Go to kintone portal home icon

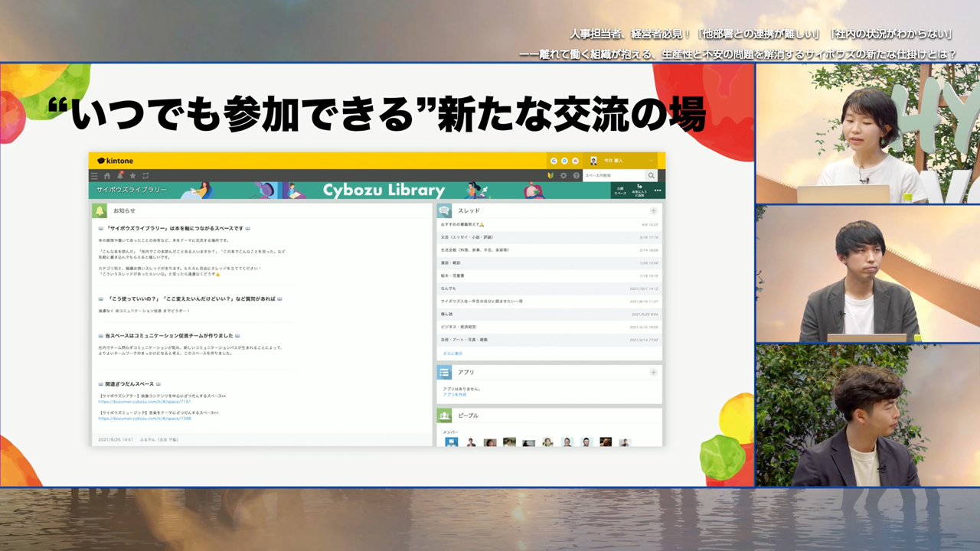[107, 176]
